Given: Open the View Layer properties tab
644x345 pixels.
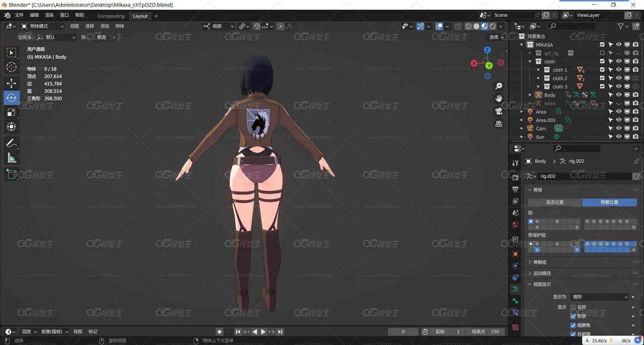Looking at the screenshot, I should tap(516, 201).
